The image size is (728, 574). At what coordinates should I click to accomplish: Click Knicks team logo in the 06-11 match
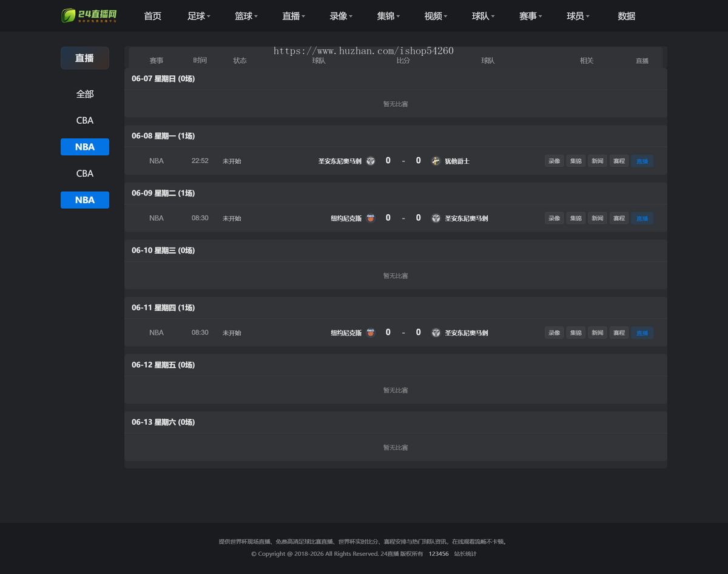pos(371,333)
